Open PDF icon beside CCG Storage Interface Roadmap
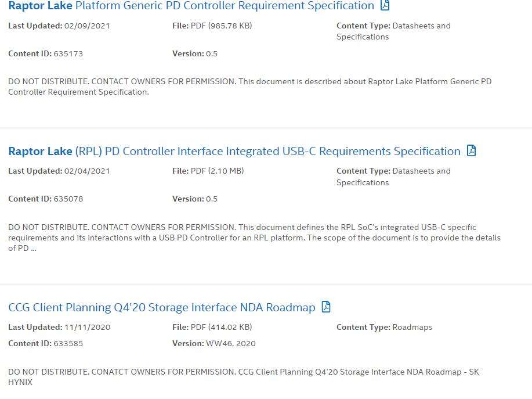This screenshot has height=399, width=532. [x=325, y=307]
